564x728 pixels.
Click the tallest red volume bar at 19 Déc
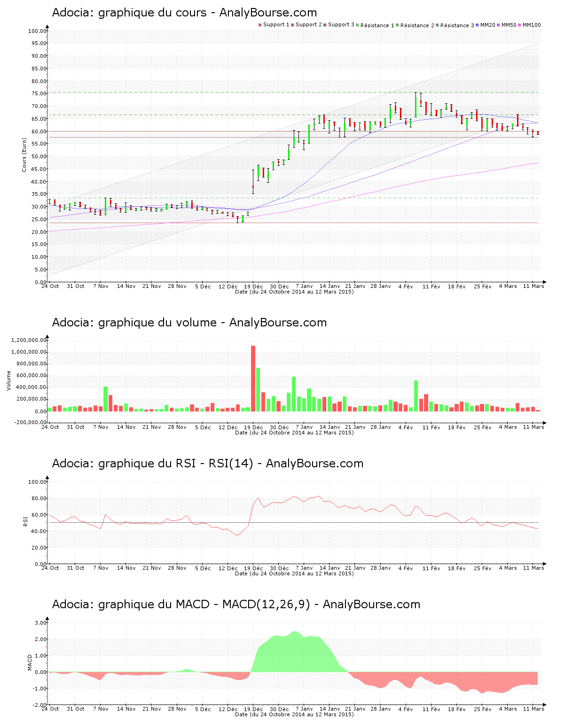(x=253, y=378)
